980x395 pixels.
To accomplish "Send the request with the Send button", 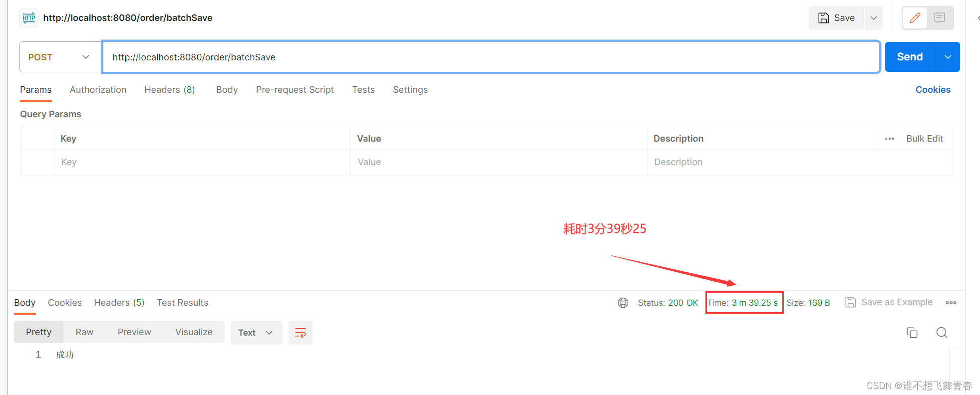I will point(910,57).
